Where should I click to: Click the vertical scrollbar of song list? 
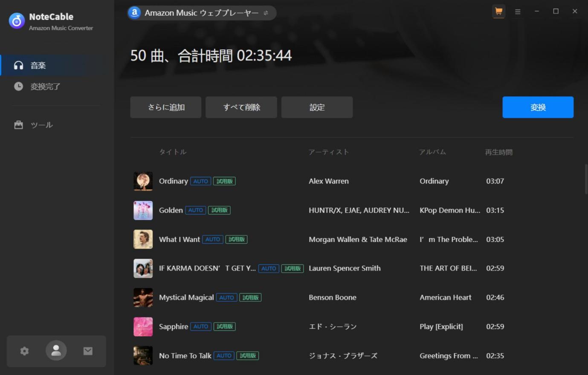[x=586, y=179]
